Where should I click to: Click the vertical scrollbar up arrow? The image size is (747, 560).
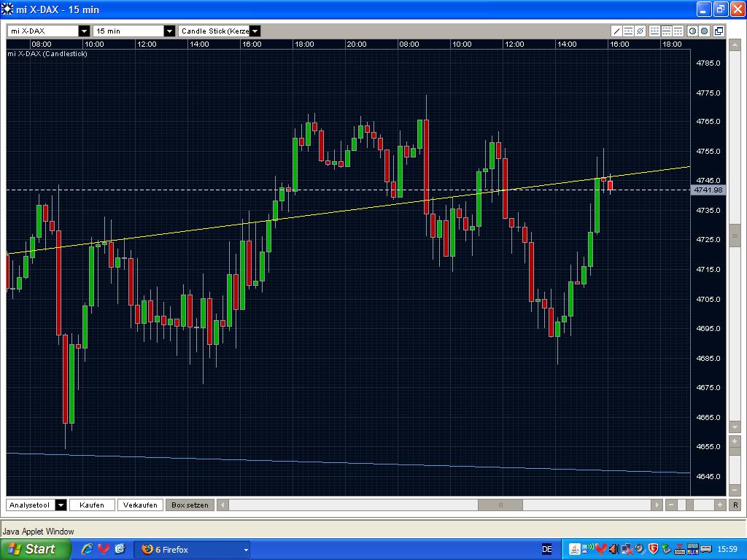point(735,44)
